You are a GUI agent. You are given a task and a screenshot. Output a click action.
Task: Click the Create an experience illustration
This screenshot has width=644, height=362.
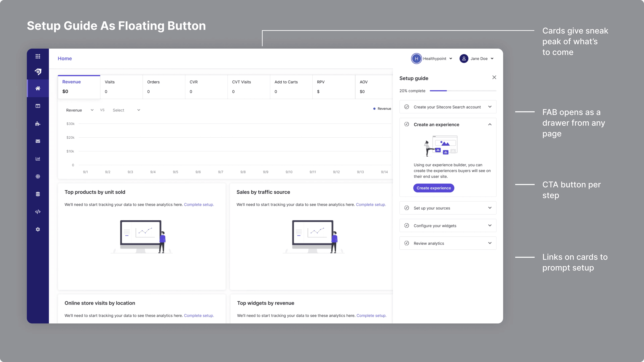click(440, 146)
